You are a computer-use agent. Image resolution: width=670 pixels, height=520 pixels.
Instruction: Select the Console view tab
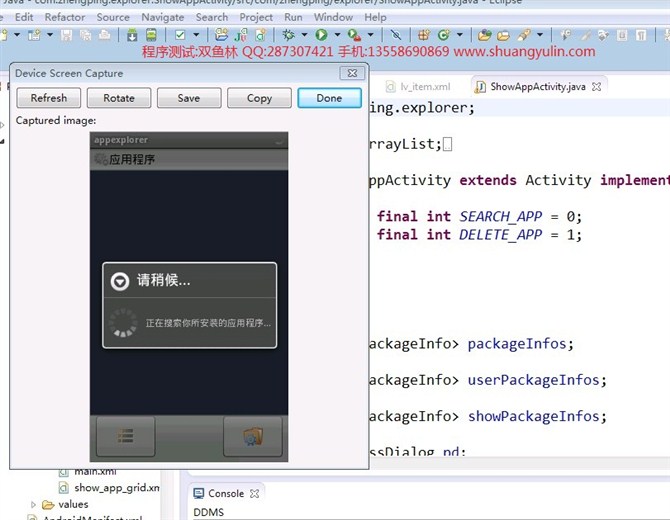click(x=225, y=493)
